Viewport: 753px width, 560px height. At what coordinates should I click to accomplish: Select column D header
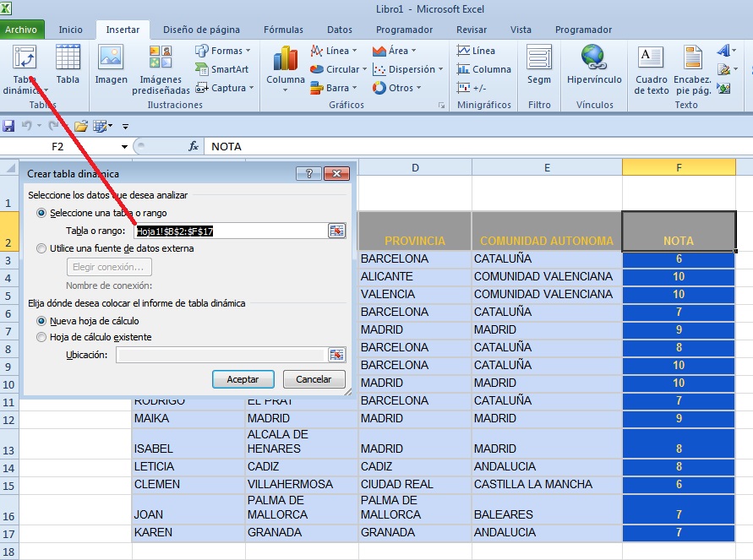click(x=415, y=167)
